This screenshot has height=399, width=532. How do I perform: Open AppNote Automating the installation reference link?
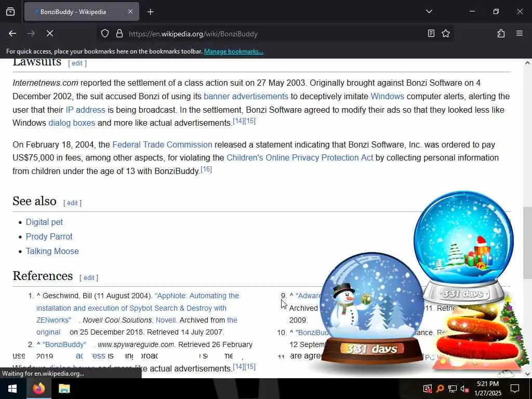tap(137, 308)
